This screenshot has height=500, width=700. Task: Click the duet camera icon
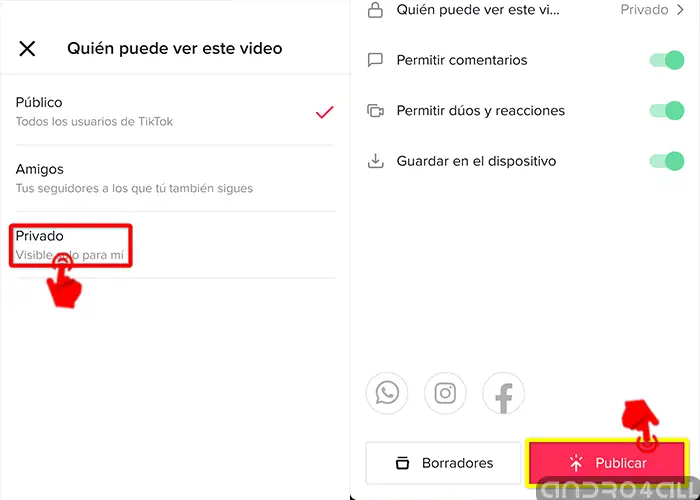point(375,110)
